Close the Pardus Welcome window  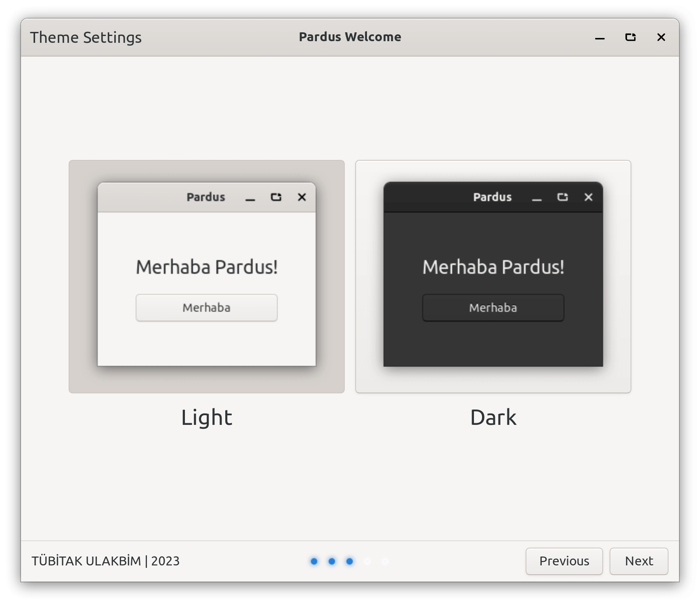coord(661,38)
